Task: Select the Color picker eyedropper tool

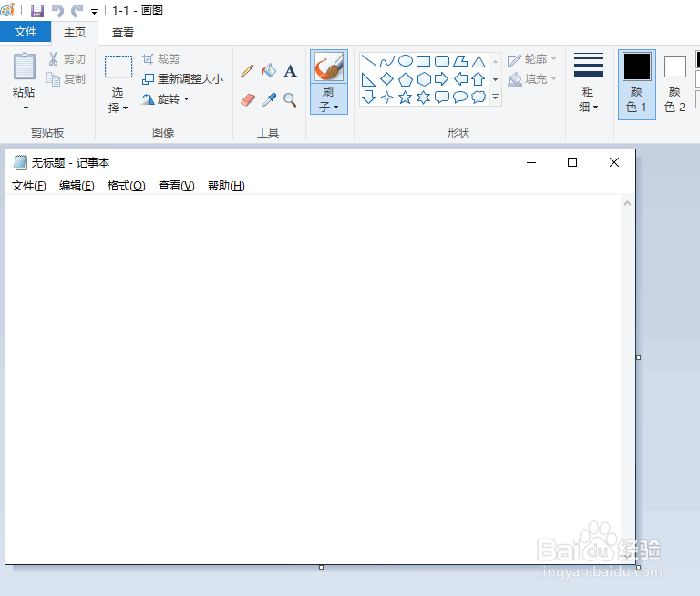Action: [x=269, y=100]
